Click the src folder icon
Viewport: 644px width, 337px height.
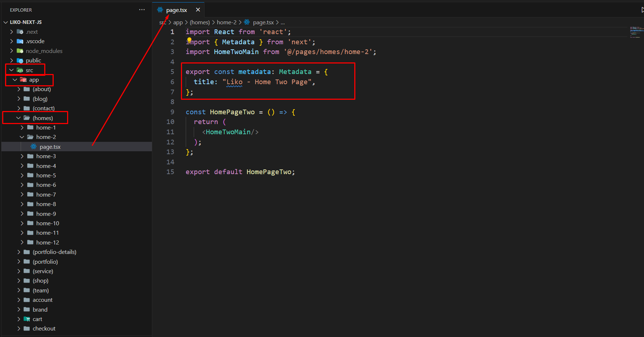20,70
